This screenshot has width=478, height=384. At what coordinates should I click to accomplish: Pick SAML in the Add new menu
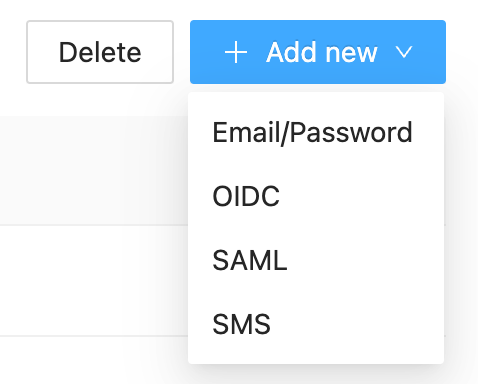click(x=316, y=260)
